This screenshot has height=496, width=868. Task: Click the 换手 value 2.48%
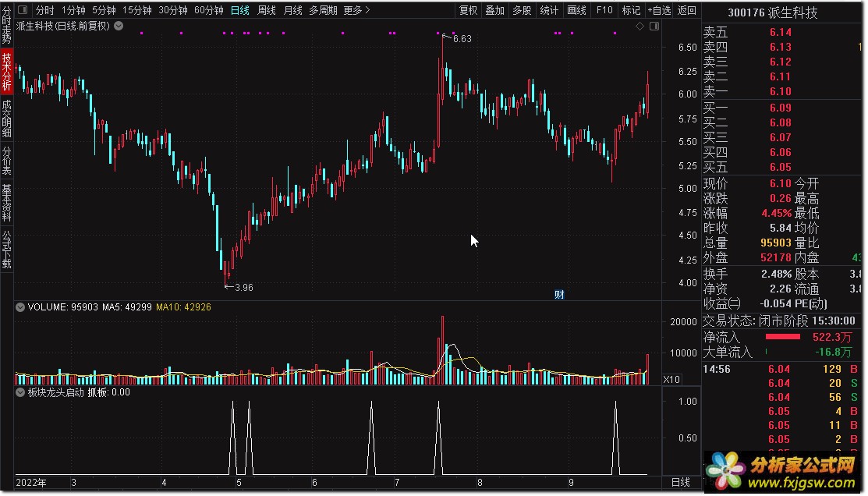click(x=777, y=274)
